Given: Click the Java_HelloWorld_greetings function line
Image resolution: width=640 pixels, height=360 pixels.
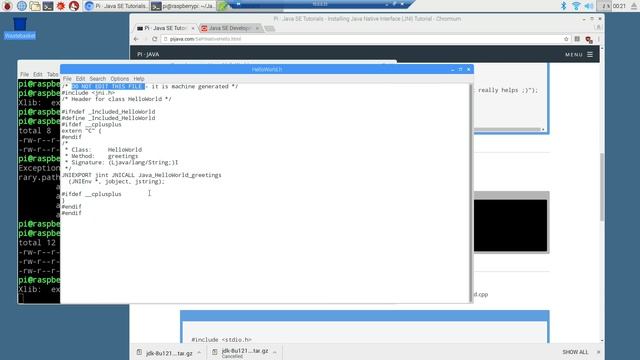Looking at the screenshot, I should 142,175.
